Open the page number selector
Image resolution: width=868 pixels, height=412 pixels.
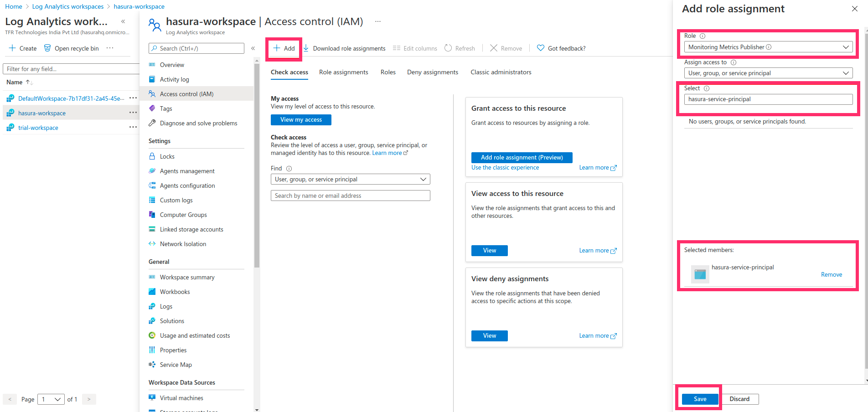click(51, 399)
